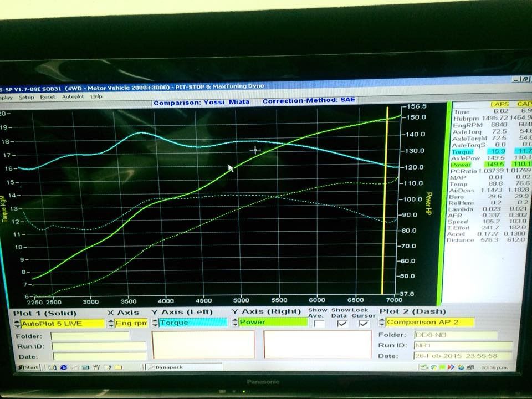Click the Plot 1 AutoPlot spinner arrows

(17, 323)
